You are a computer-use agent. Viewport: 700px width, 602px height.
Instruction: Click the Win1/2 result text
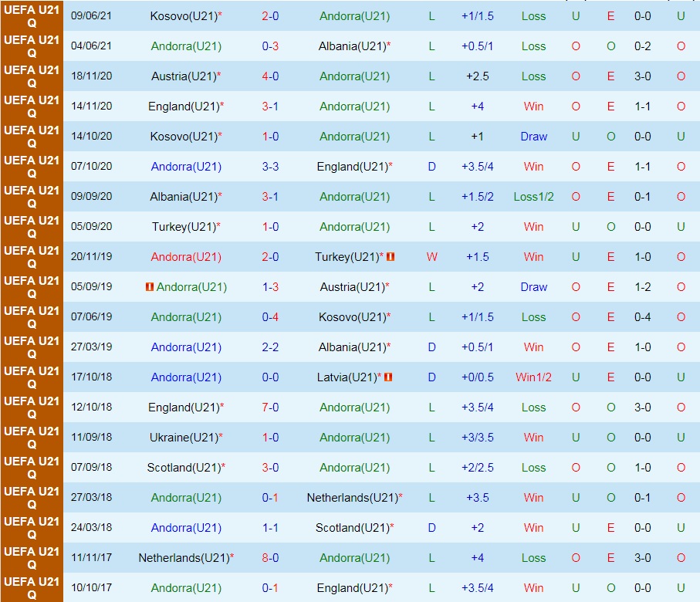[533, 377]
